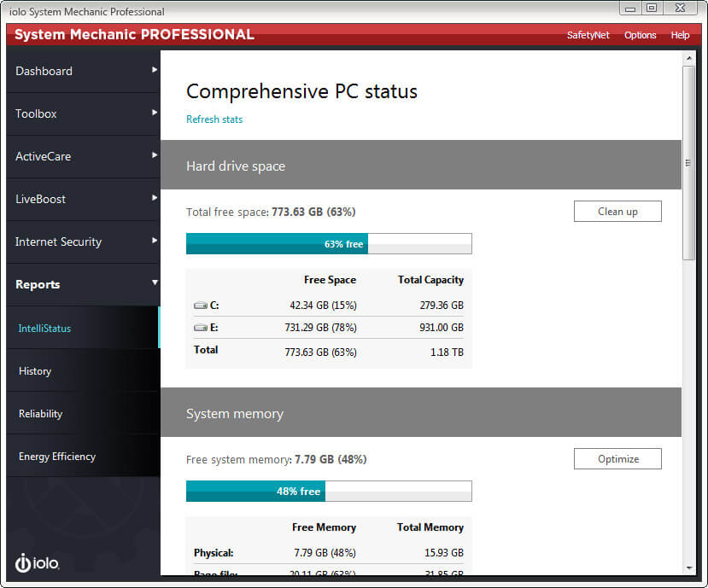This screenshot has height=588, width=708.
Task: Open Options in the header
Action: pyautogui.click(x=641, y=35)
